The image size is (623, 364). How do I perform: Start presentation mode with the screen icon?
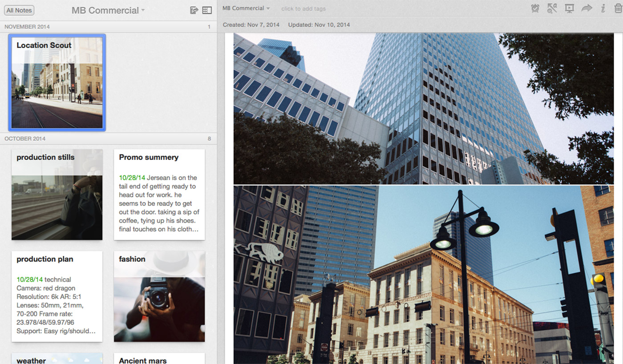point(569,8)
